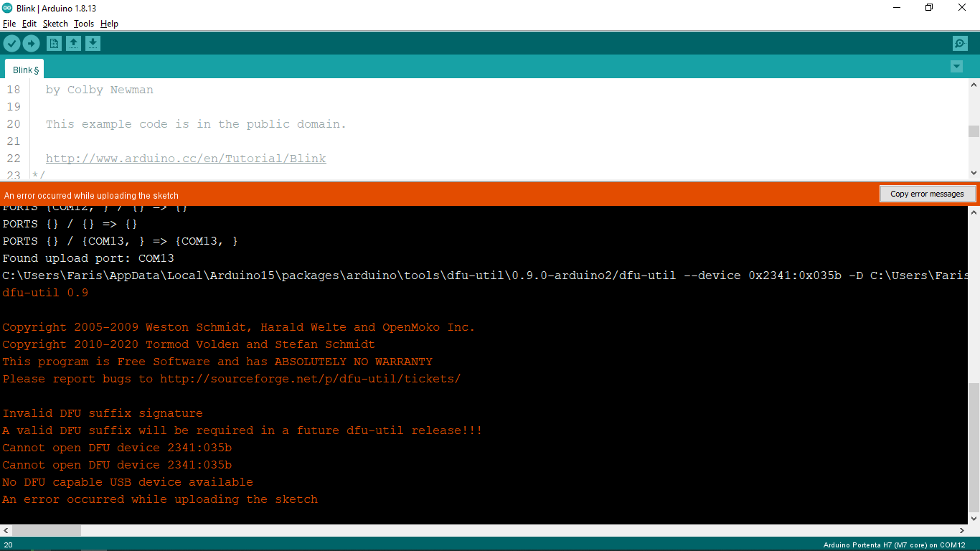980x551 pixels.
Task: Click the Upload arrow icon
Action: coord(31,44)
